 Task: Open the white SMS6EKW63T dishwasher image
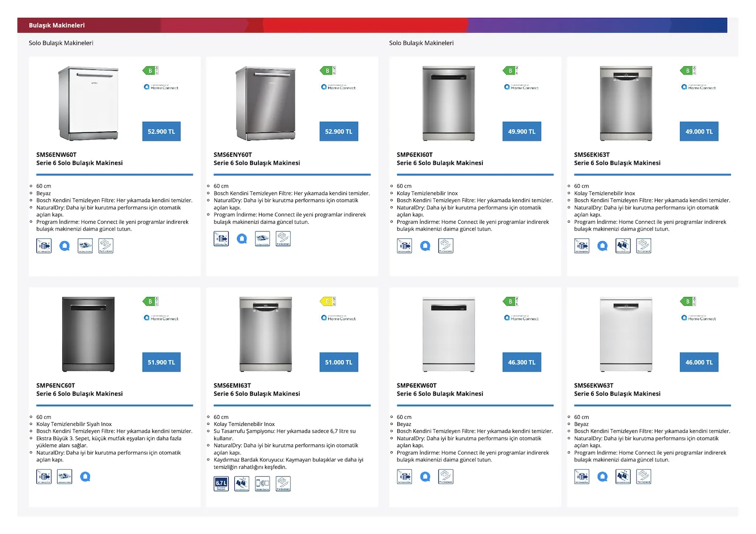pyautogui.click(x=626, y=334)
